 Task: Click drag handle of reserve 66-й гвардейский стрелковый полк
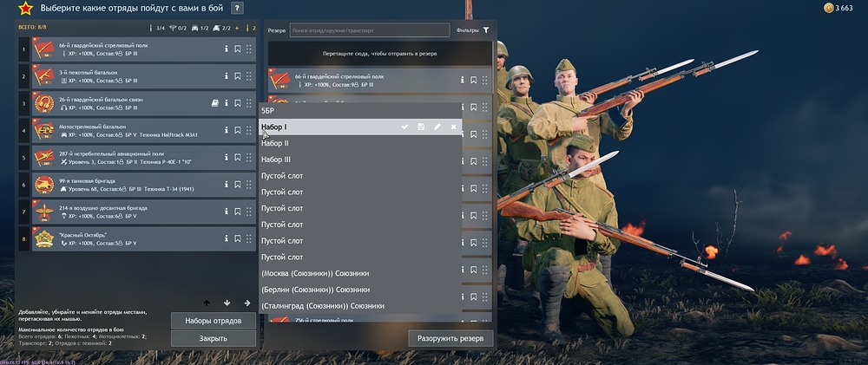485,80
